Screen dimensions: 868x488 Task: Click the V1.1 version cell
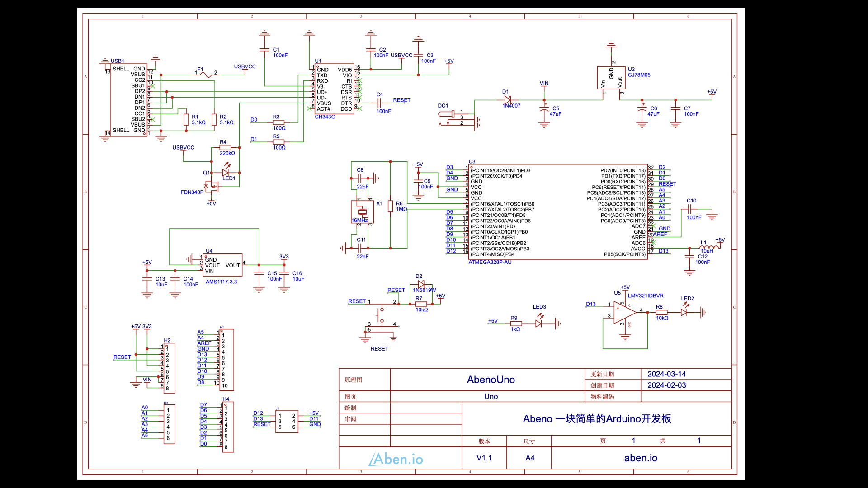tap(484, 458)
